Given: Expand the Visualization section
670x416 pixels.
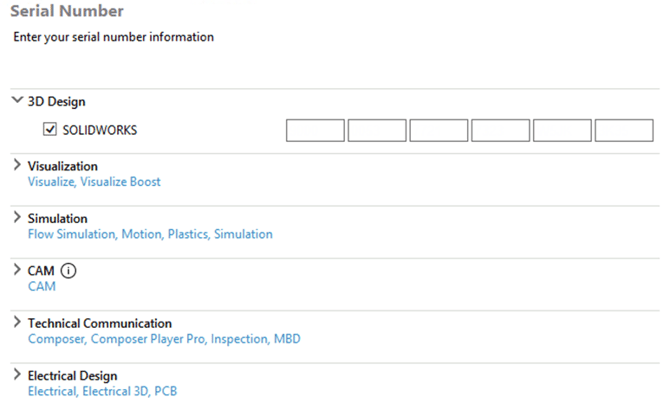Looking at the screenshot, I should pos(17,166).
